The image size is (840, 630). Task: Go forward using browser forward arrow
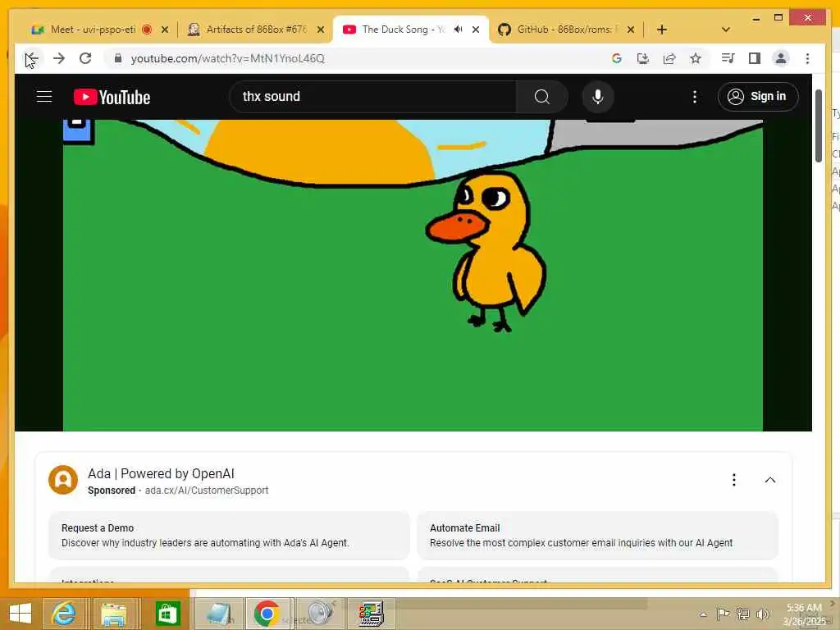click(59, 58)
